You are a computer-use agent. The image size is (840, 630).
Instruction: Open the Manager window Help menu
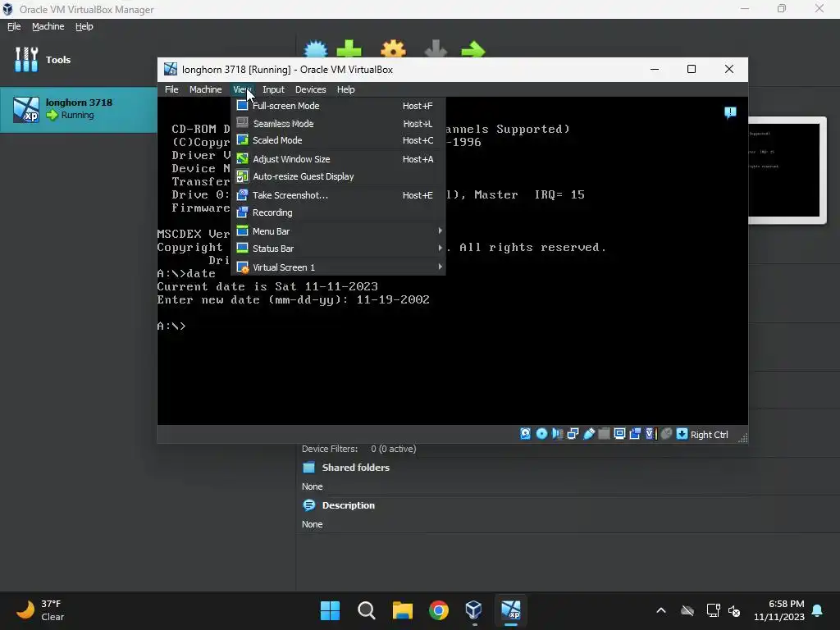(84, 26)
